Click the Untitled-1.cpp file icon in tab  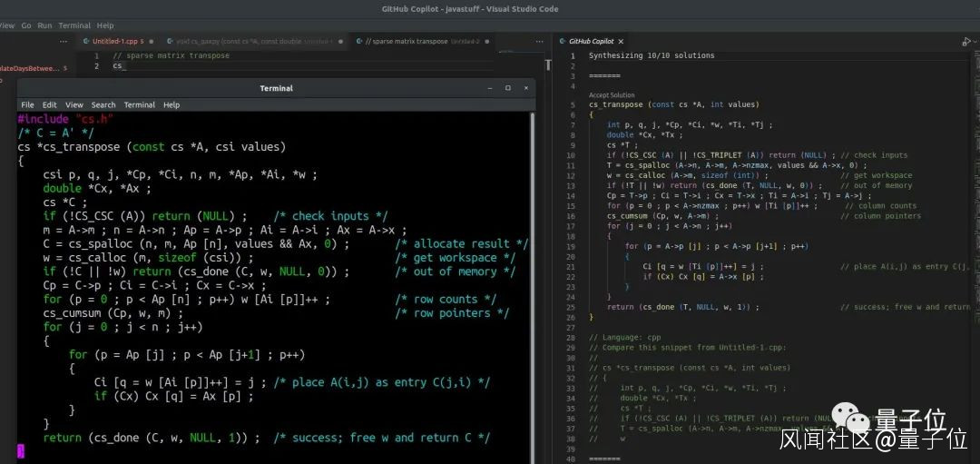tap(86, 42)
